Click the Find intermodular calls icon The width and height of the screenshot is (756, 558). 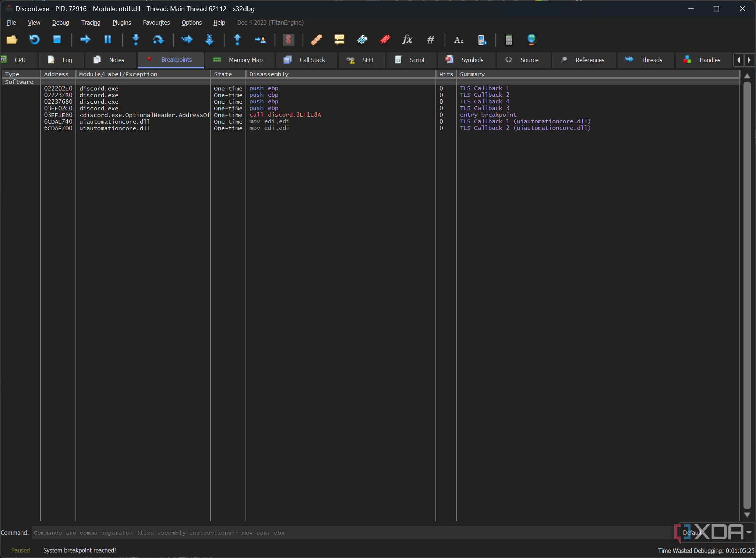click(482, 39)
